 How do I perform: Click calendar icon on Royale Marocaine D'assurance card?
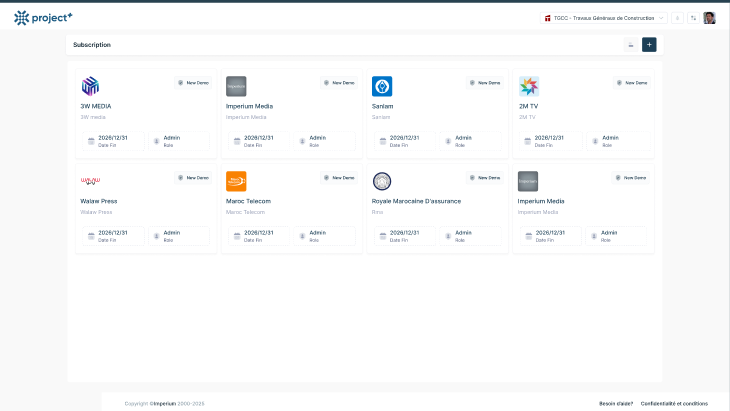[x=383, y=236]
